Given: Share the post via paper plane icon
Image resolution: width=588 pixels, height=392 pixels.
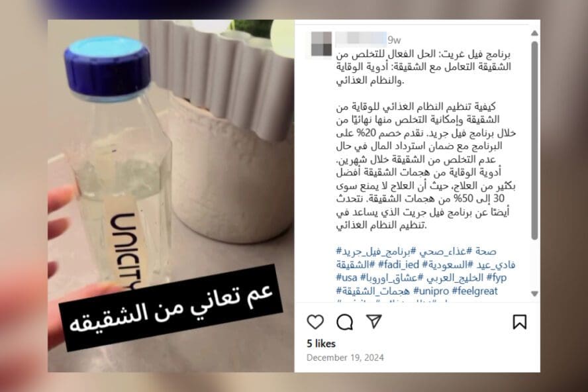Looking at the screenshot, I should click(x=373, y=321).
